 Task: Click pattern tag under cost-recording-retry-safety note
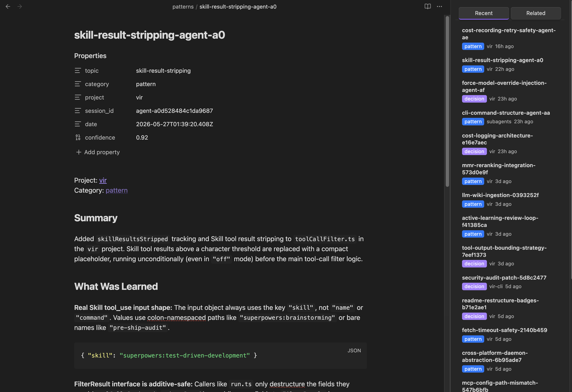click(x=473, y=46)
